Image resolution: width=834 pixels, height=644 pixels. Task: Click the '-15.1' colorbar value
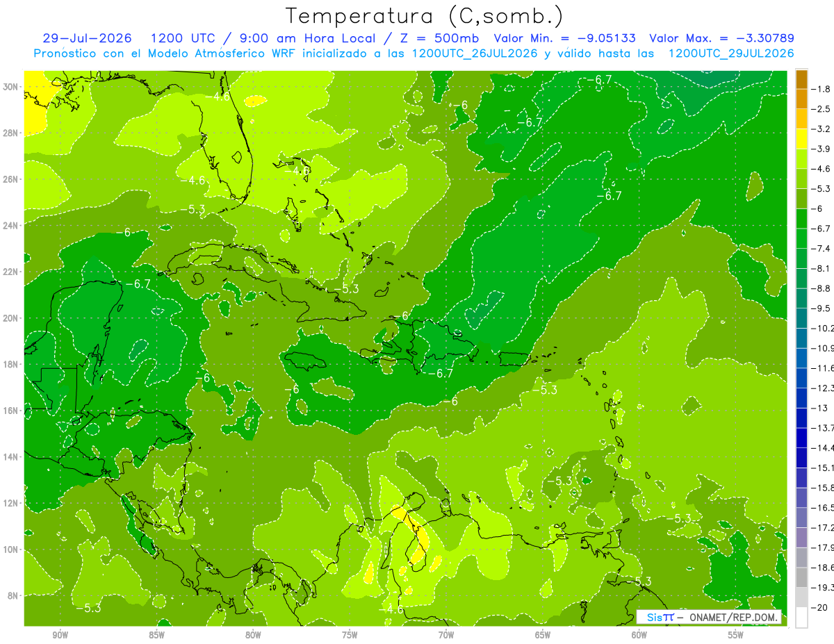click(823, 468)
